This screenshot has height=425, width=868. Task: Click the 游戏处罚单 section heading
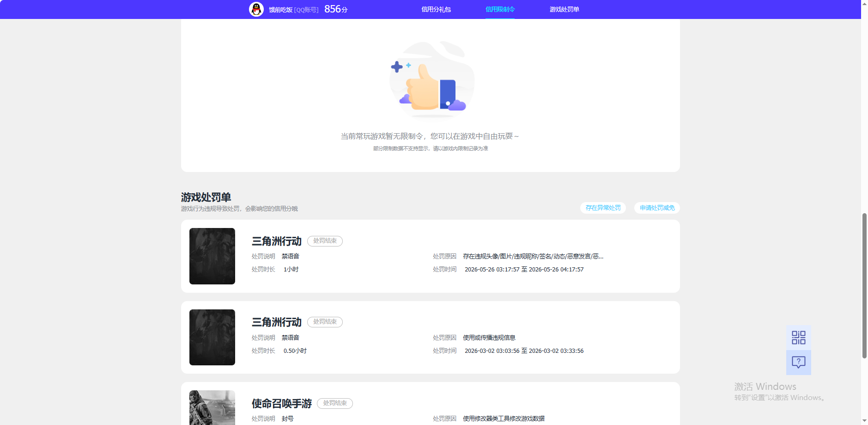coord(206,197)
